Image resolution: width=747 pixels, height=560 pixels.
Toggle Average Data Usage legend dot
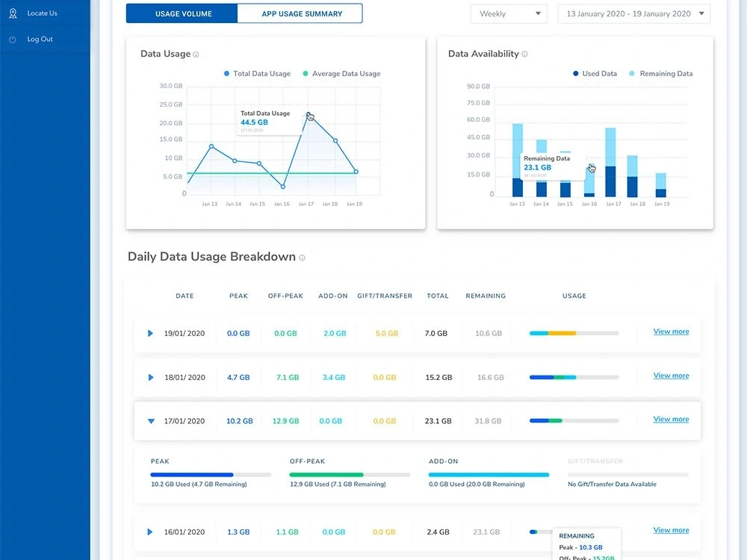pos(306,73)
